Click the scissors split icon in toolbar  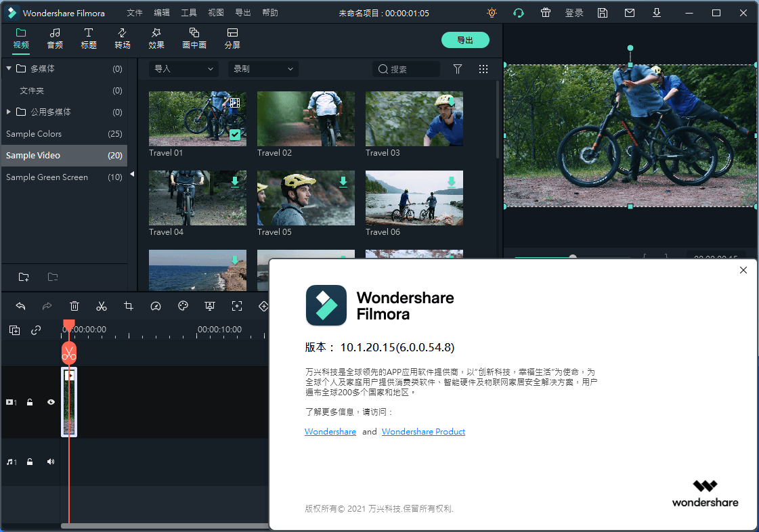coord(101,306)
